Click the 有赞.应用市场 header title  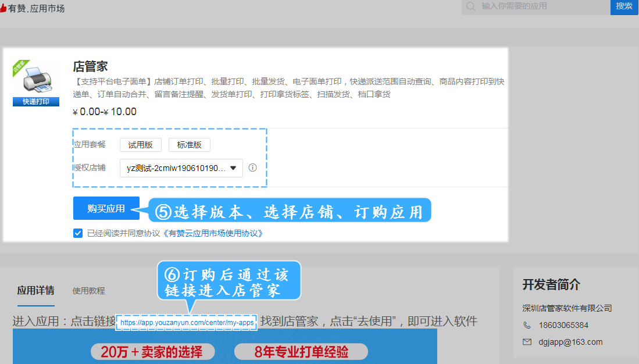[36, 8]
